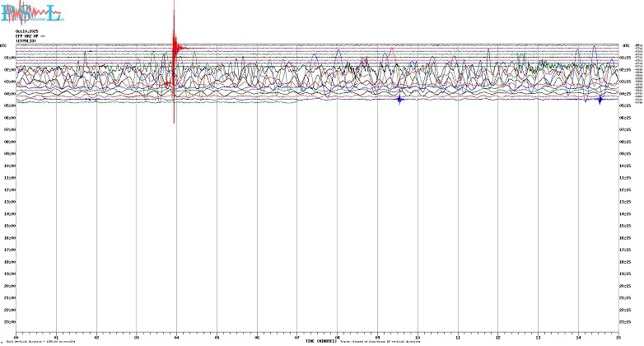Click the EFP HHZ station label
644x346 pixels.
click(x=27, y=35)
